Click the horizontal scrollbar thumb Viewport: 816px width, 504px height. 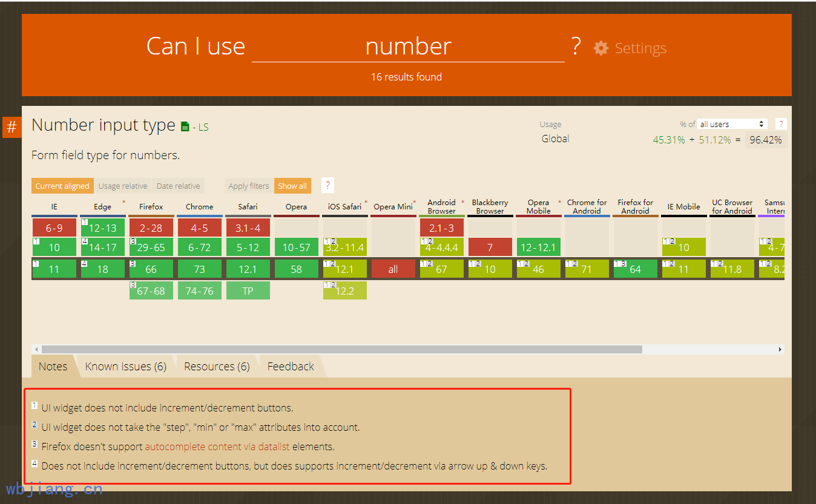pos(341,350)
